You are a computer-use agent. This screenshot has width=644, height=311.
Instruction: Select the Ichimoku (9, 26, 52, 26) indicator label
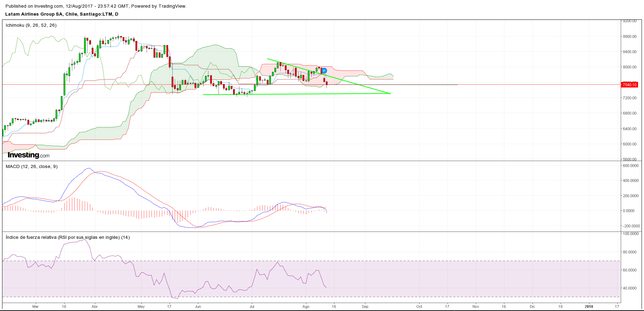31,25
